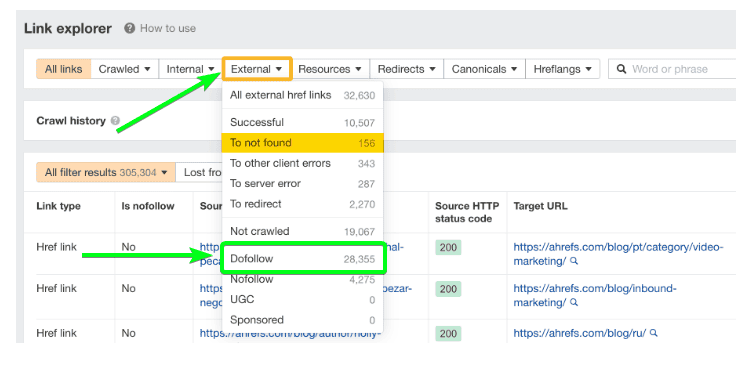Focus the Word or phrase search field
The height and width of the screenshot is (369, 749).
674,69
